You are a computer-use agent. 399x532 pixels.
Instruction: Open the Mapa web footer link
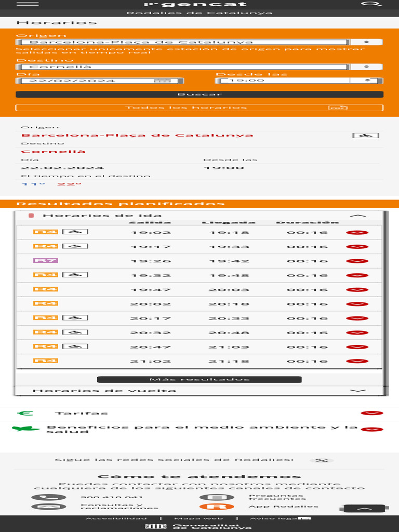198,518
